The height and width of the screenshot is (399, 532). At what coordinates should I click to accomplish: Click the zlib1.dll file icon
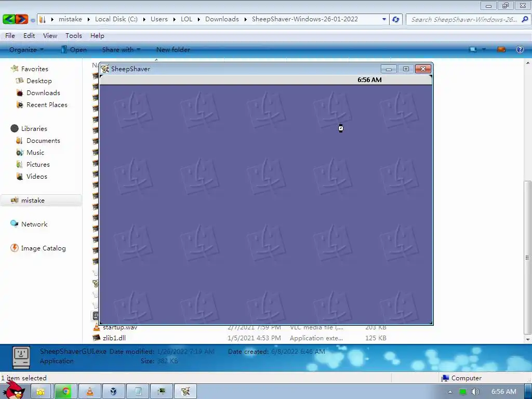97,338
